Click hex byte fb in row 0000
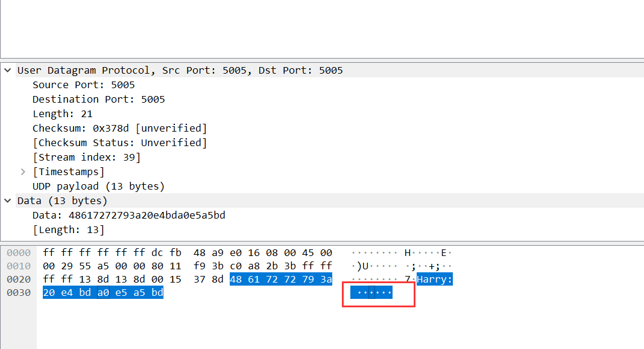The image size is (644, 349). [175, 253]
